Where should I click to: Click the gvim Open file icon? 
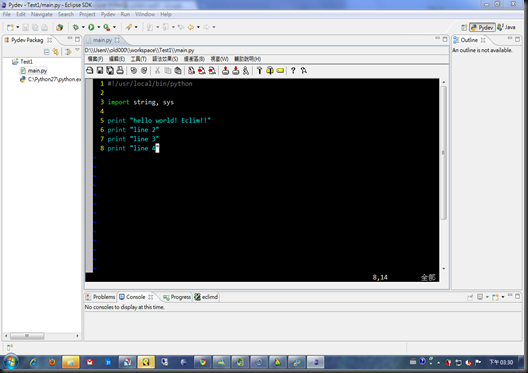coord(90,70)
